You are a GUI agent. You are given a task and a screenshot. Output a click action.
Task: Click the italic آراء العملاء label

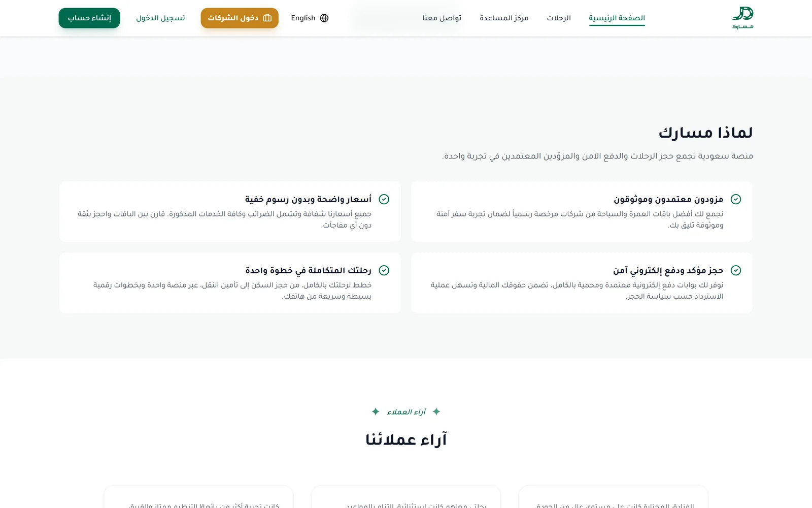406,412
